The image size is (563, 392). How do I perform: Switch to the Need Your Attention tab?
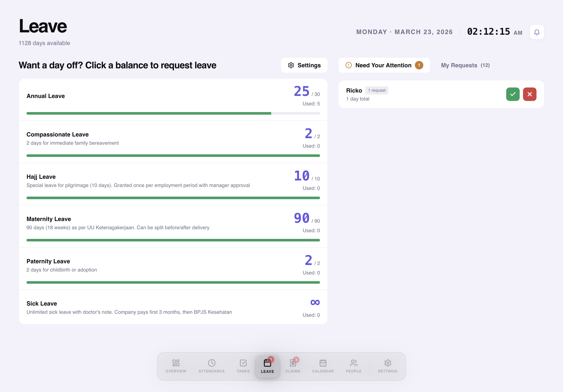384,65
